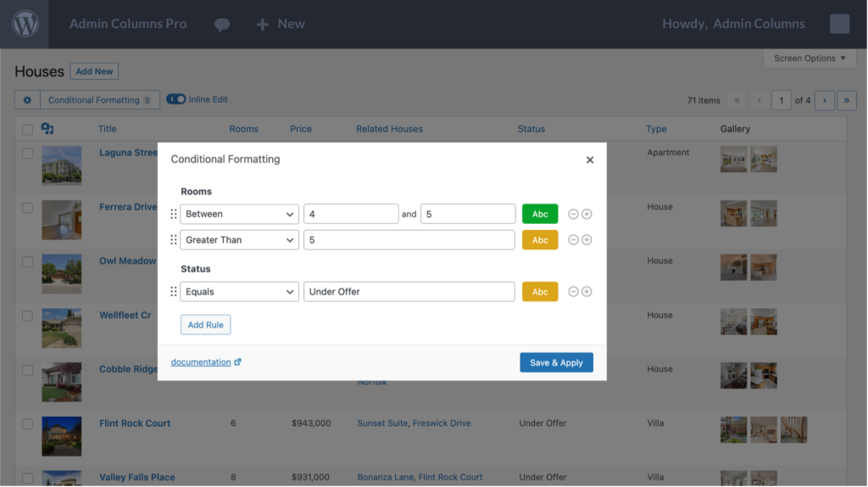Viewport: 868px width, 487px height.
Task: Open the documentation link
Action: [201, 362]
